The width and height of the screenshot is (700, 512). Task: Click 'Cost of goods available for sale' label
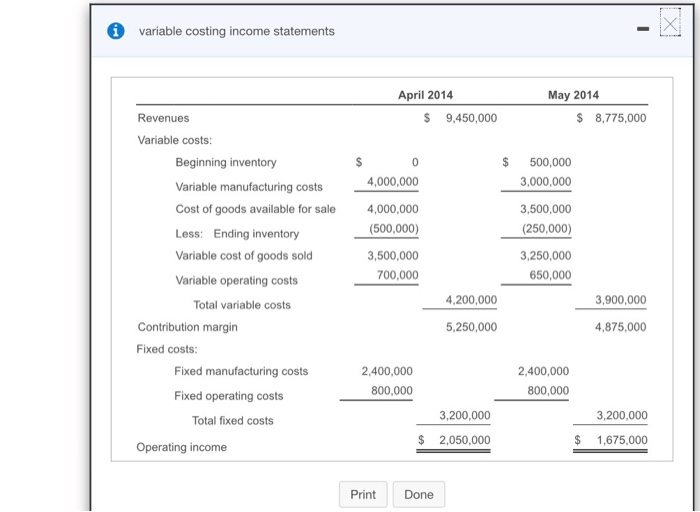255,209
